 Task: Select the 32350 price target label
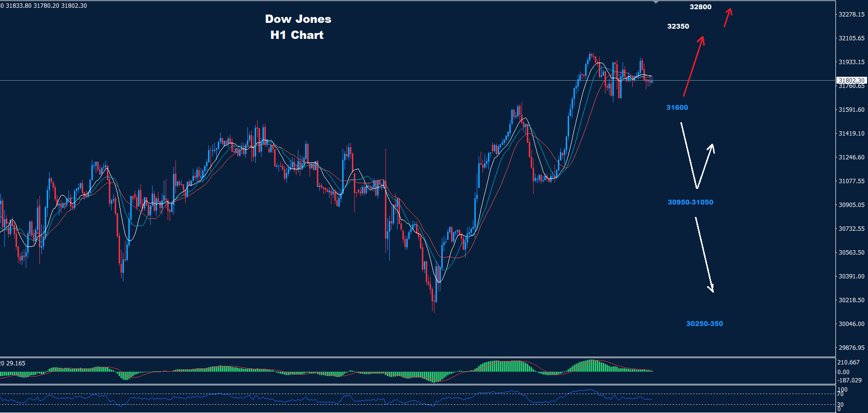coord(678,26)
